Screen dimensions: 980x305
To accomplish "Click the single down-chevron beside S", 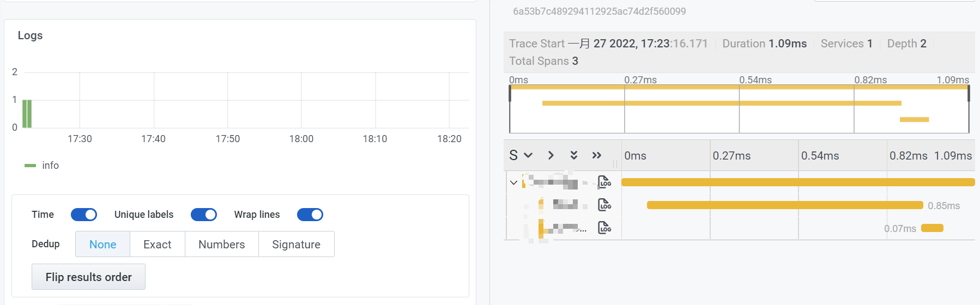I will point(528,155).
